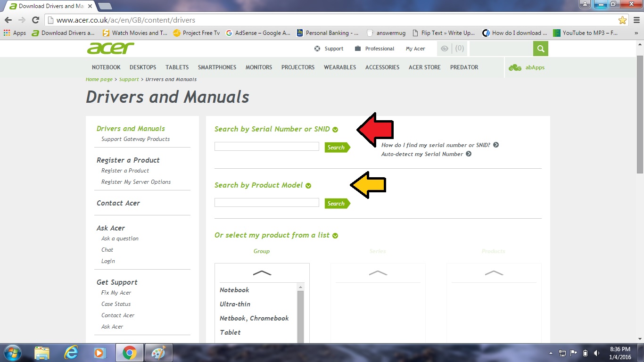This screenshot has height=362, width=644.
Task: Click in the Serial Number or SNID field
Action: click(267, 147)
